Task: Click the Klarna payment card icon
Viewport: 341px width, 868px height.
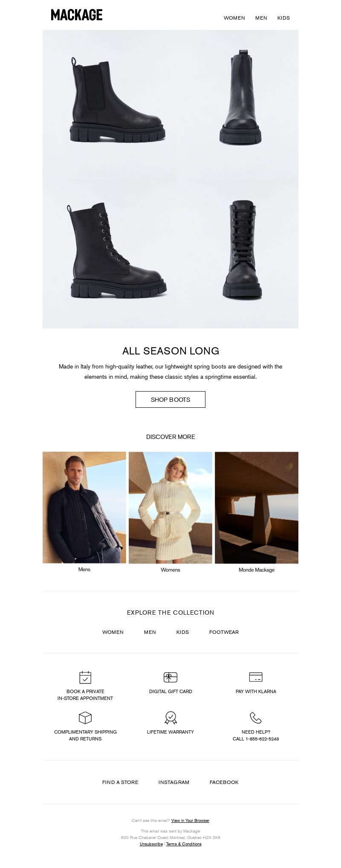Action: coord(256,677)
